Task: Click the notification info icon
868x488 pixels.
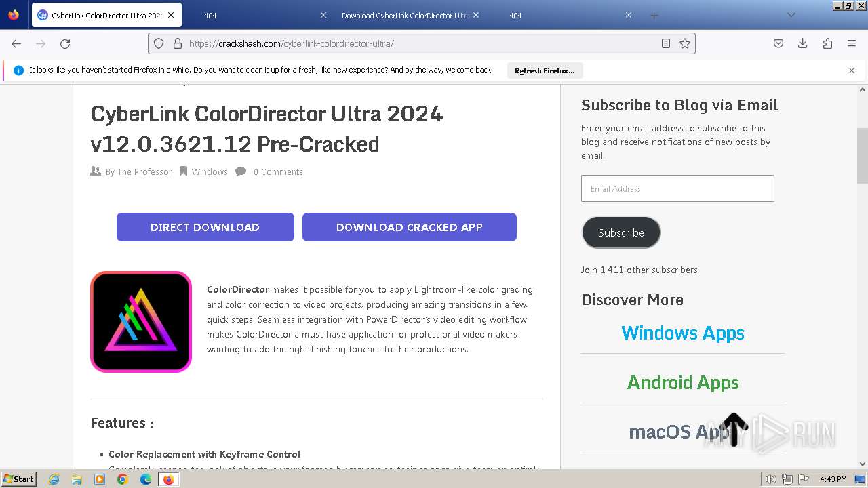Action: pyautogui.click(x=18, y=70)
